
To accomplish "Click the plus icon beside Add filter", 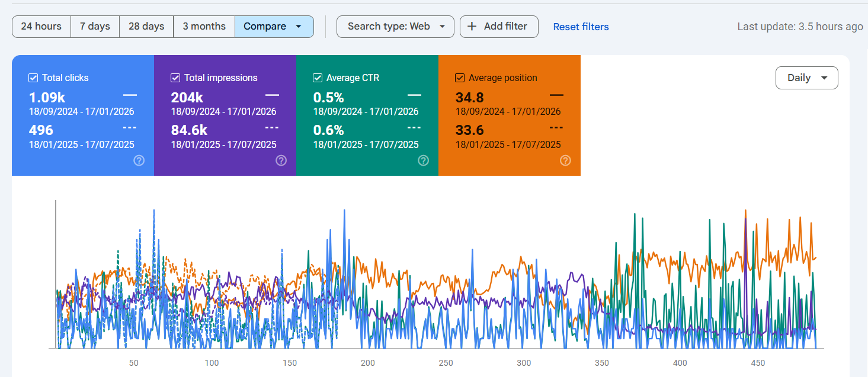I will [x=472, y=26].
